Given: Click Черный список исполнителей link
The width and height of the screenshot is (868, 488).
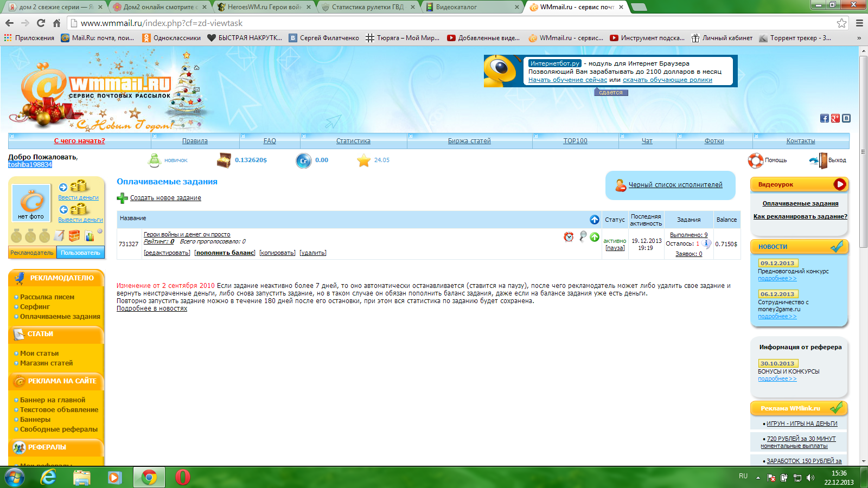Looking at the screenshot, I should [x=675, y=185].
